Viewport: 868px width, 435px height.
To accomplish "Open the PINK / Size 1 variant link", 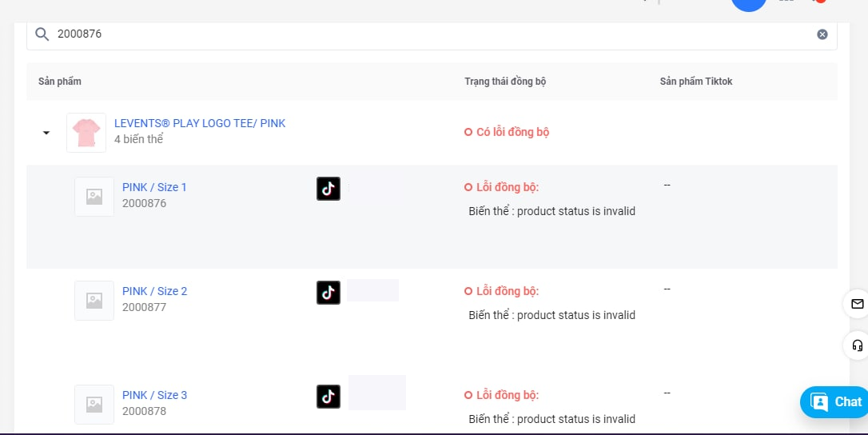I will pos(154,187).
